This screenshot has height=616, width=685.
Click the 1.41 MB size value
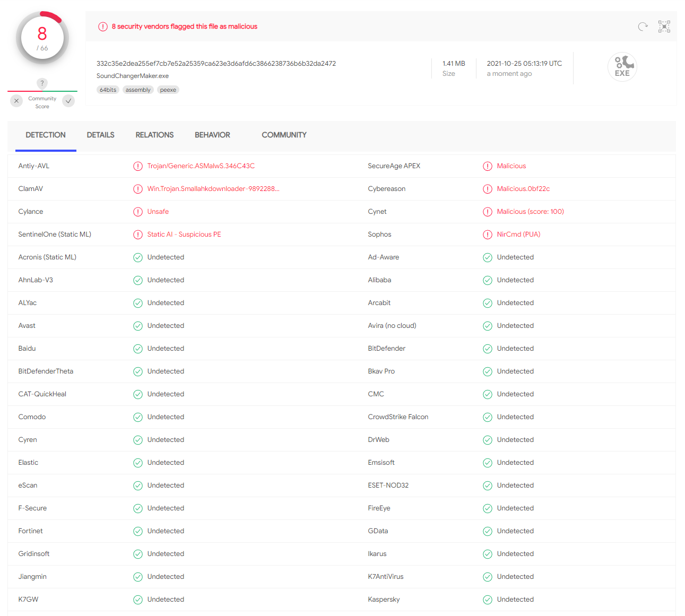454,64
